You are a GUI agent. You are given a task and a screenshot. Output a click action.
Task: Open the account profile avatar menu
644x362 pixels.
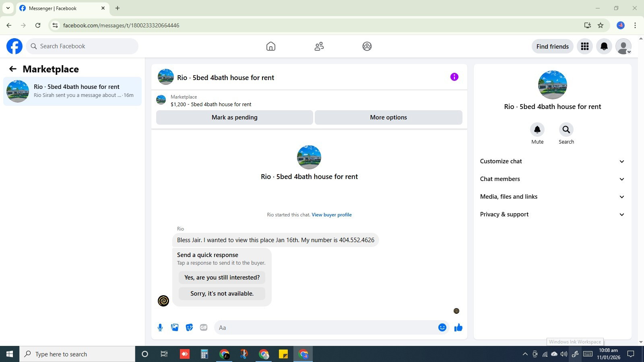tap(623, 46)
